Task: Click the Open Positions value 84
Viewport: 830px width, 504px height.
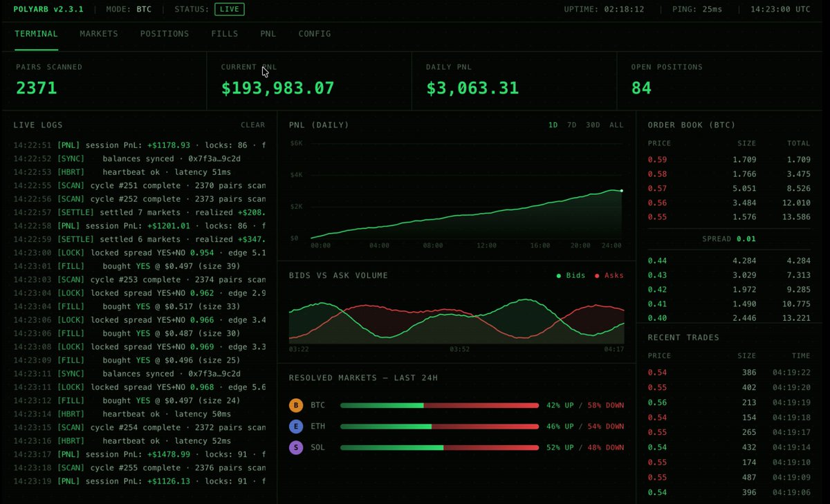Action: point(642,88)
